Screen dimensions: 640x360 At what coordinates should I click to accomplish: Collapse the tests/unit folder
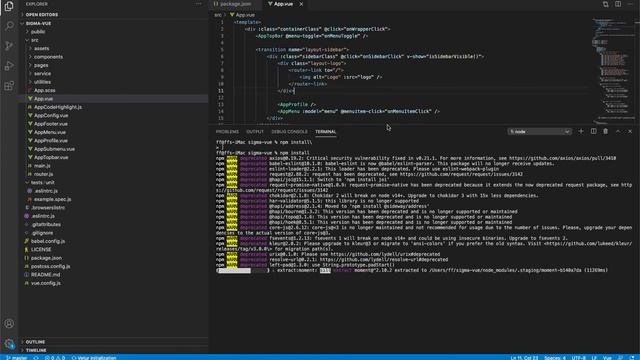point(42,182)
